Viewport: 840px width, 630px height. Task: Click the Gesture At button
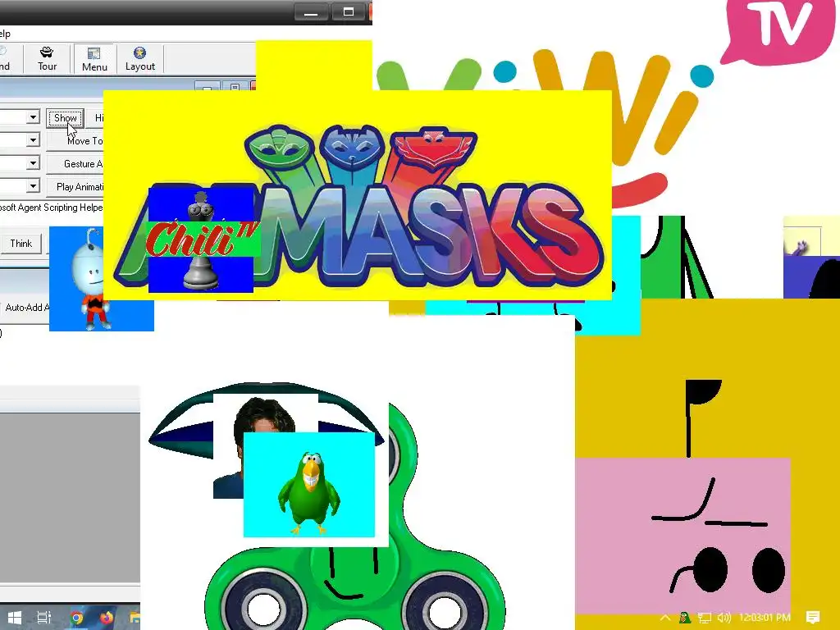click(x=75, y=164)
